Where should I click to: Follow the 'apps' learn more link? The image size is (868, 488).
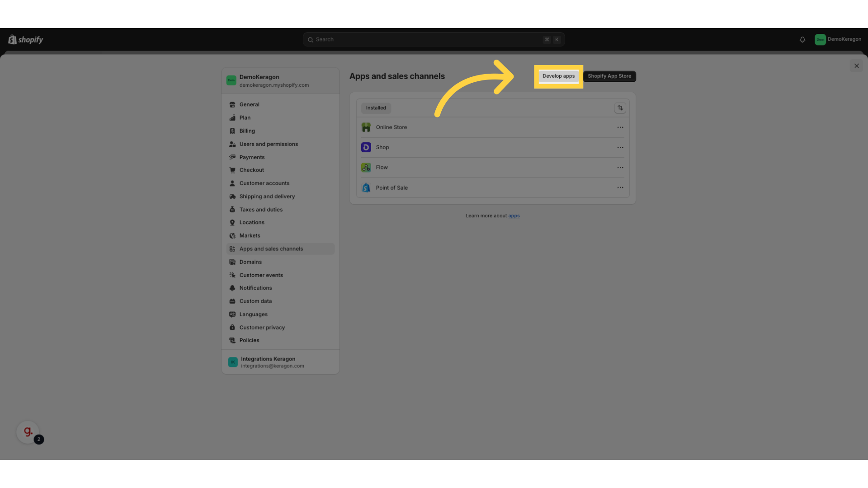point(514,216)
